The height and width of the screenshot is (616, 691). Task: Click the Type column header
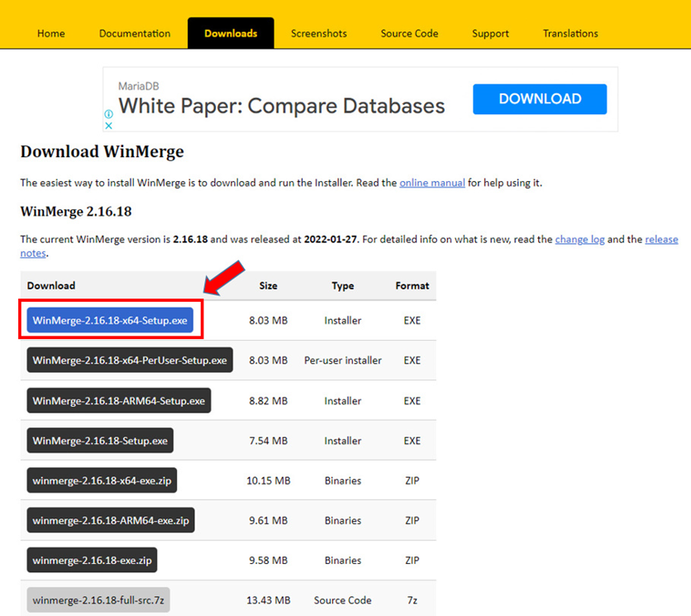click(343, 286)
